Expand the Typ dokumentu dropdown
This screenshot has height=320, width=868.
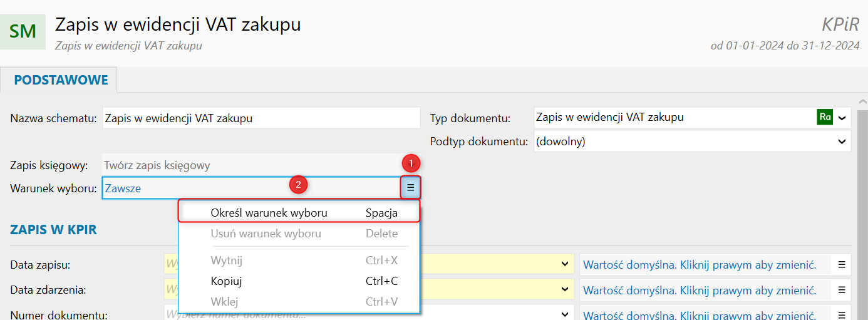click(x=842, y=118)
